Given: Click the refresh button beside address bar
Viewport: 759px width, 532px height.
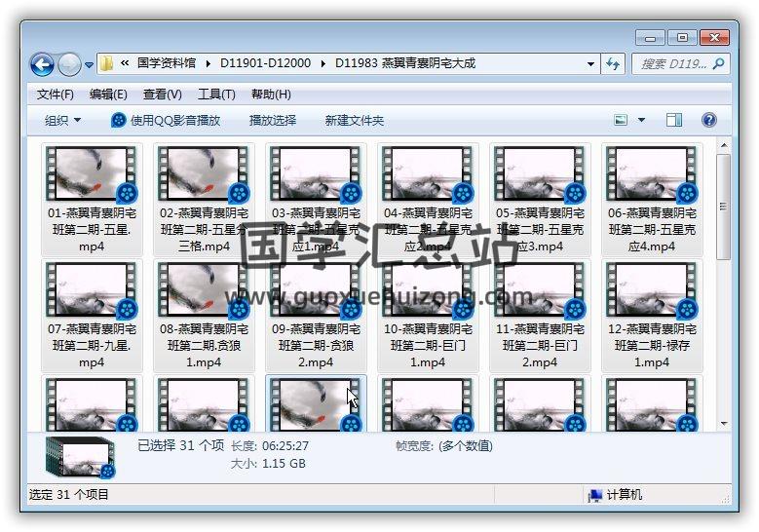Looking at the screenshot, I should pyautogui.click(x=613, y=63).
